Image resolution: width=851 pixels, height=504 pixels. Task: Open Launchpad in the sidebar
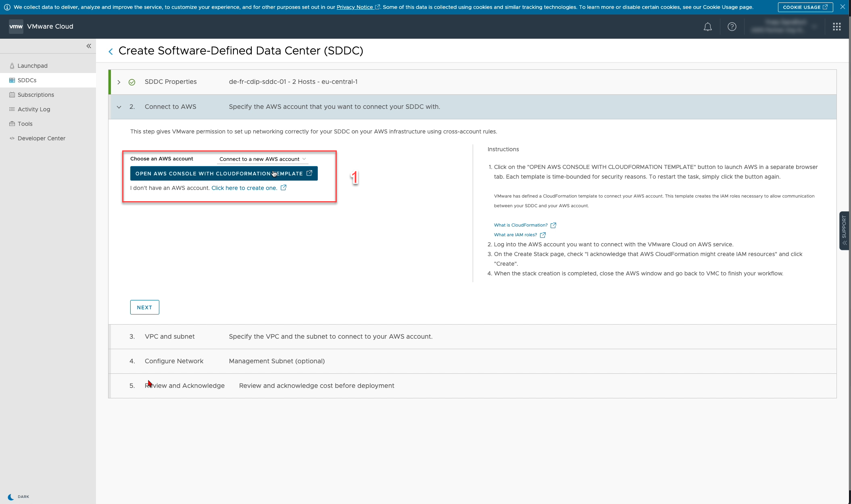tap(48, 66)
